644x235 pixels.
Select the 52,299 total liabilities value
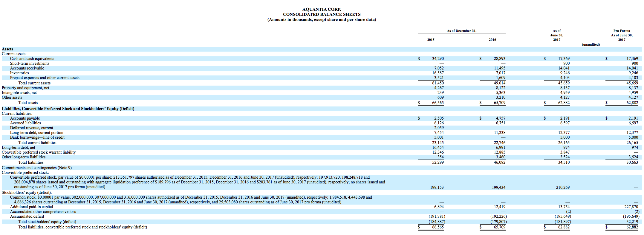(x=438, y=163)
